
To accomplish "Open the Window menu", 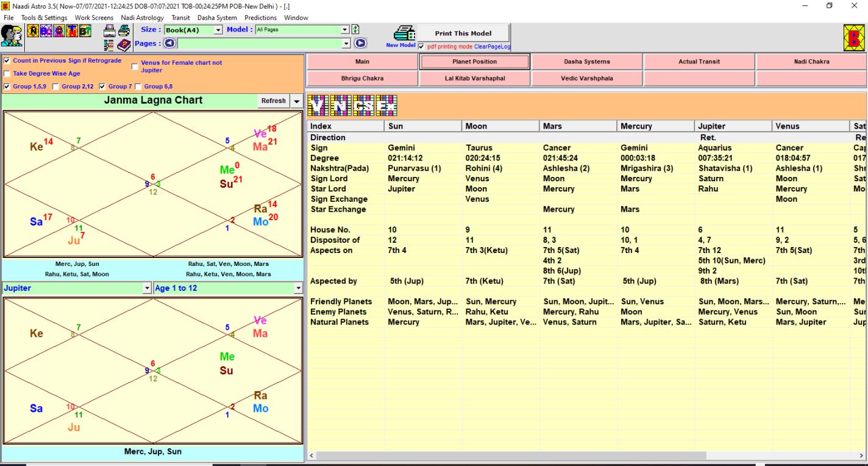I will (296, 18).
